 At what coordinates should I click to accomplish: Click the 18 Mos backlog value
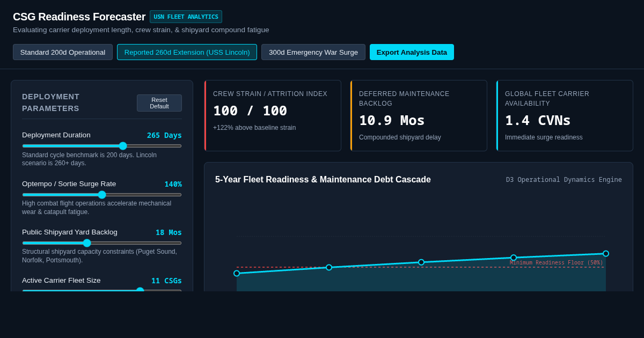(169, 232)
